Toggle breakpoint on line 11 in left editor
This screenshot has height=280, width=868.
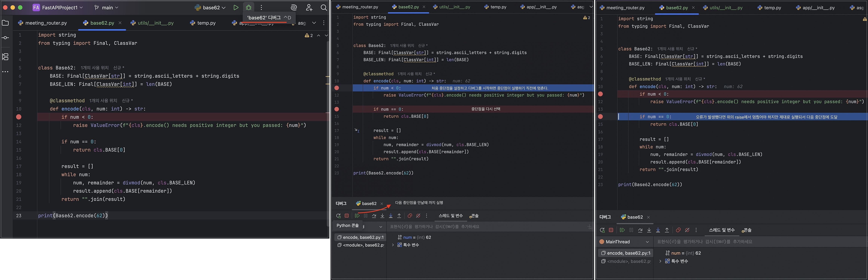19,117
